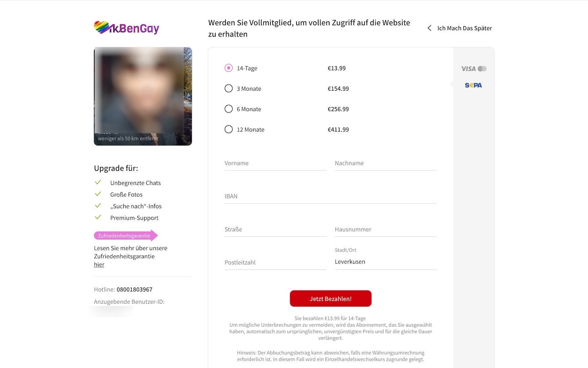588x368 pixels.
Task: Pick the 12 Monate subscription
Action: pos(229,130)
